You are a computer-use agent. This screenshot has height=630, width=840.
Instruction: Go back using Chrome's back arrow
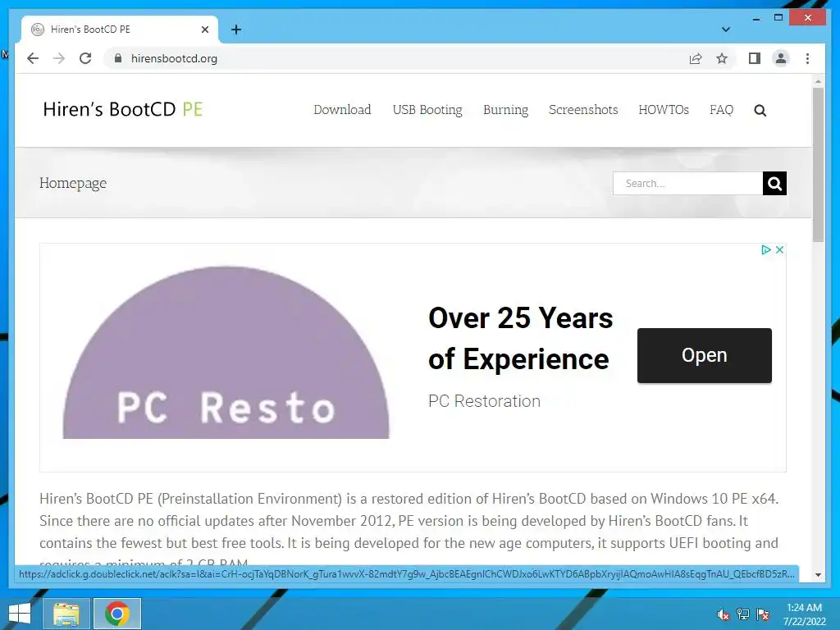[33, 58]
